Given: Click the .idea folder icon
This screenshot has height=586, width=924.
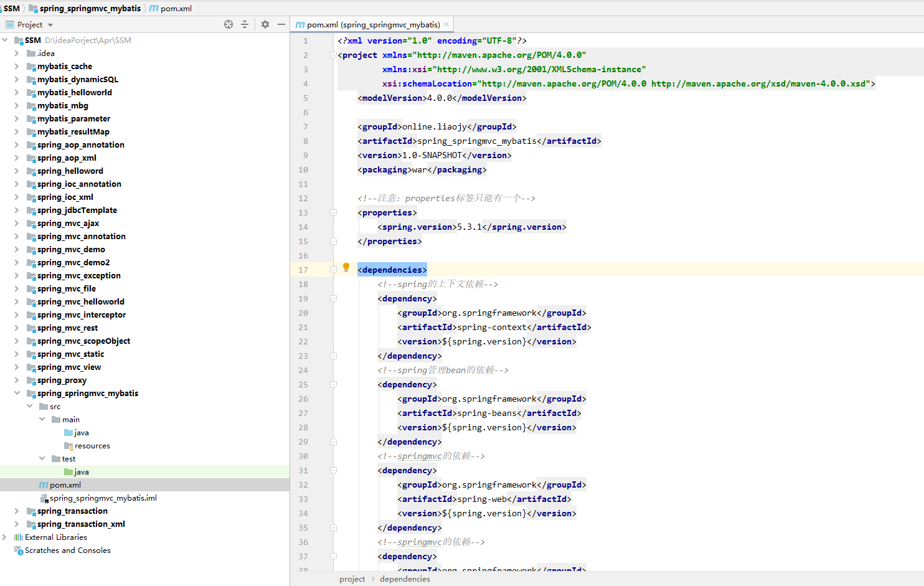Looking at the screenshot, I should pos(31,53).
